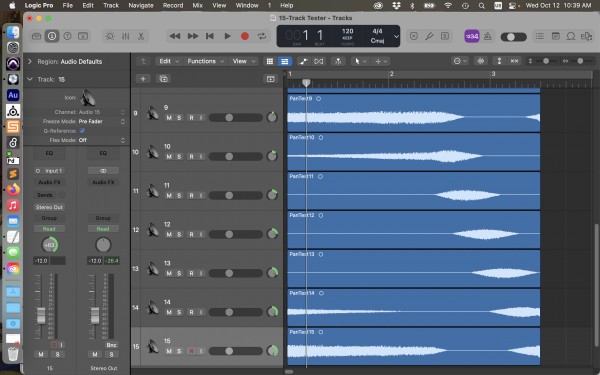Open the Record menu

tap(173, 5)
